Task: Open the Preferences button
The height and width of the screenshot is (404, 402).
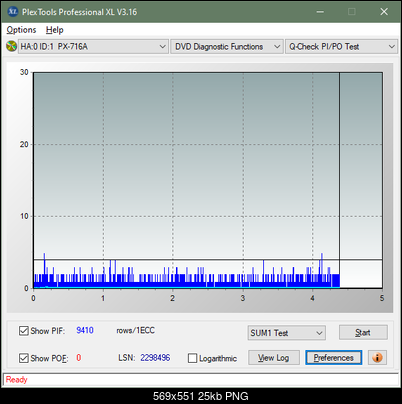Action: click(333, 358)
